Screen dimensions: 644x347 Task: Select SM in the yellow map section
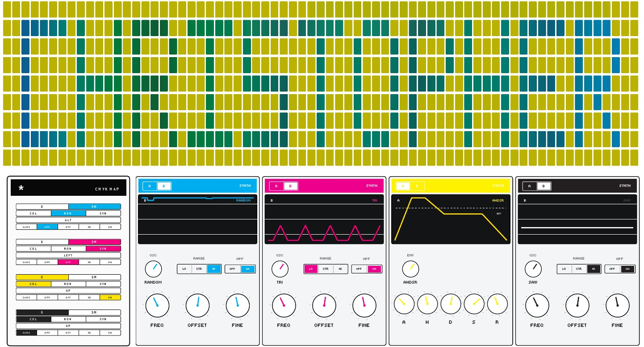pyautogui.click(x=95, y=277)
